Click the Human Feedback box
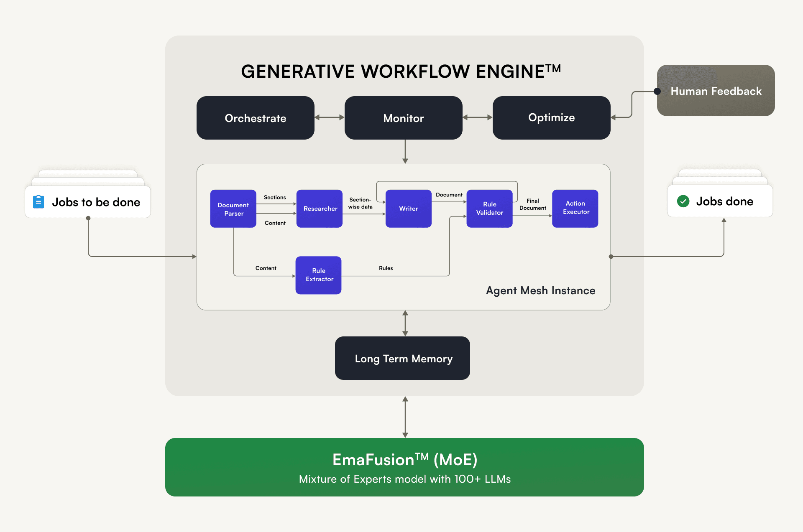This screenshot has width=803, height=532. (x=716, y=91)
